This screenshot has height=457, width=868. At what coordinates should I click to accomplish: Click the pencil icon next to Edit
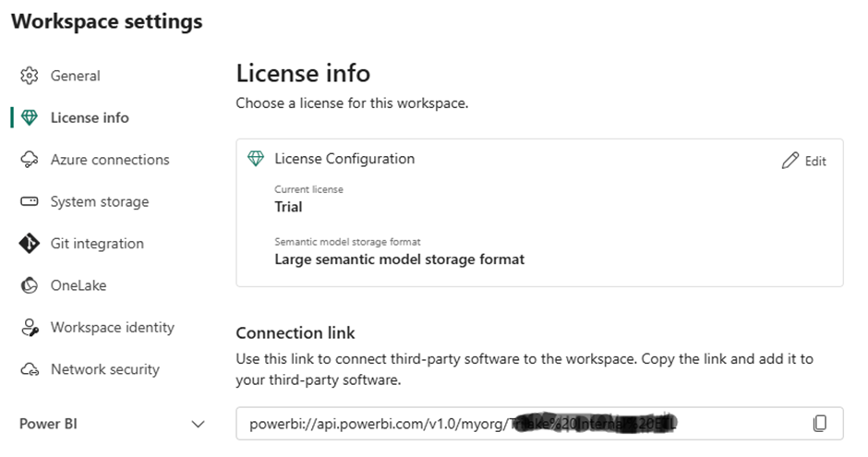pyautogui.click(x=790, y=161)
